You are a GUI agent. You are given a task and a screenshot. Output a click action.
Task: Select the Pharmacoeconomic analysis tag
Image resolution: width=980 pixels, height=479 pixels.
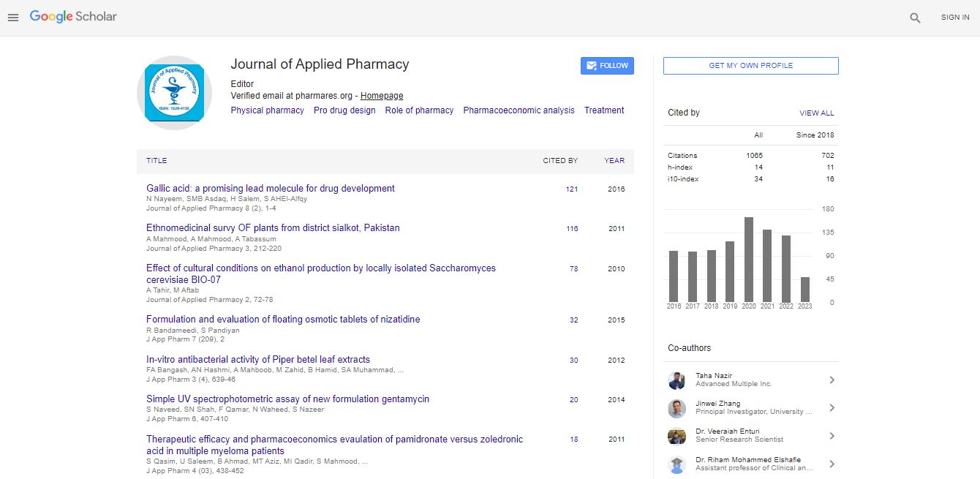point(519,110)
